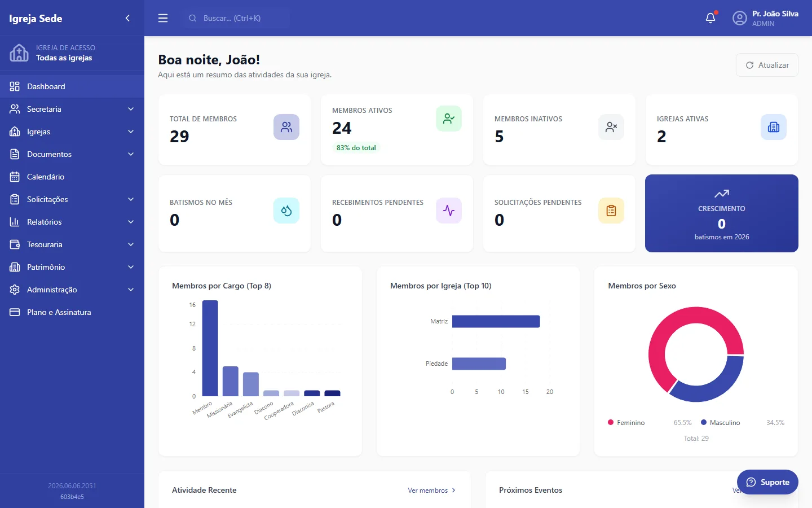The height and width of the screenshot is (508, 812).
Task: Click church icon beside Igreja de Acesso
Action: 19,52
